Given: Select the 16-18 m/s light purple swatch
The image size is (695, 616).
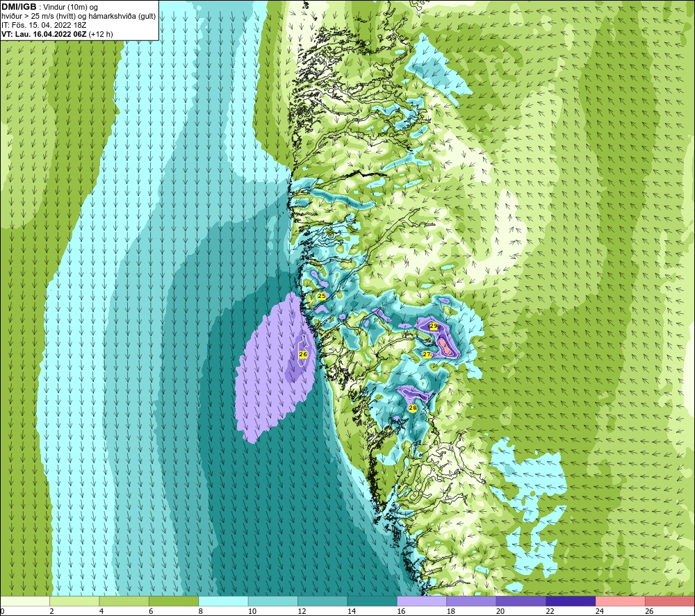Looking at the screenshot, I should 422,601.
